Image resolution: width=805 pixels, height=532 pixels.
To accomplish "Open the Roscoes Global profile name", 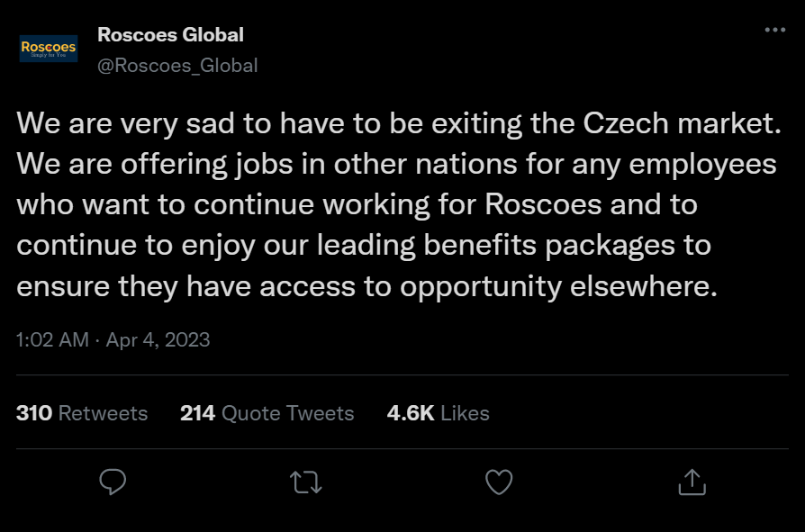I will click(170, 34).
